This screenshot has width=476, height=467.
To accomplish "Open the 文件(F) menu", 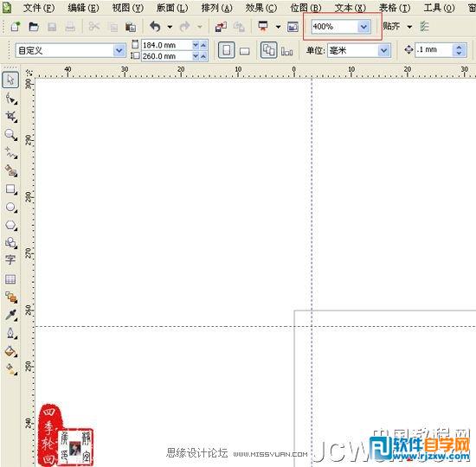I will point(39,8).
